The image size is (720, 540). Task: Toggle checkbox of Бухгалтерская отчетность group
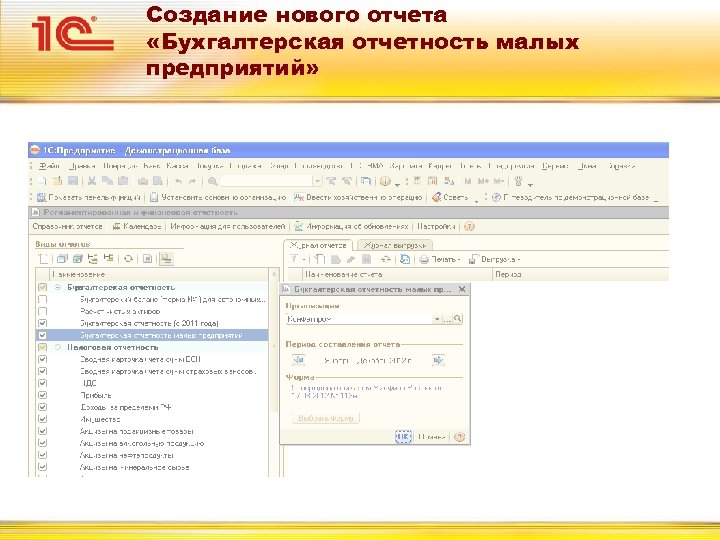tap(42, 287)
